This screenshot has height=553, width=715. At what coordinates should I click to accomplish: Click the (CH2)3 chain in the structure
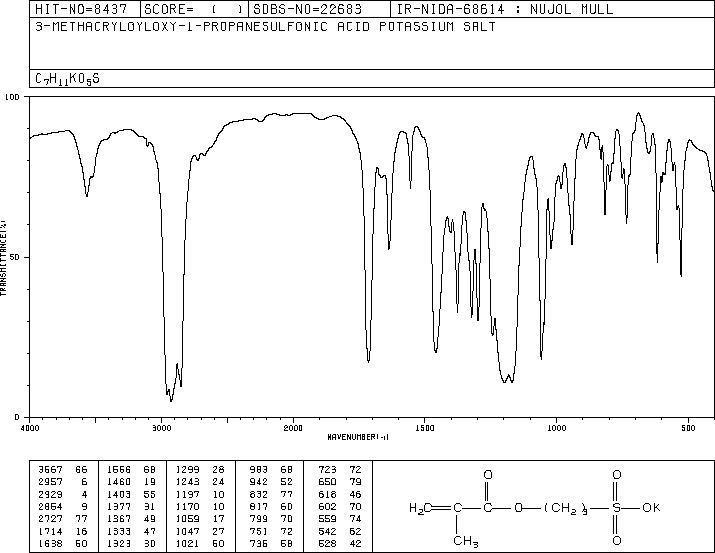[565, 508]
